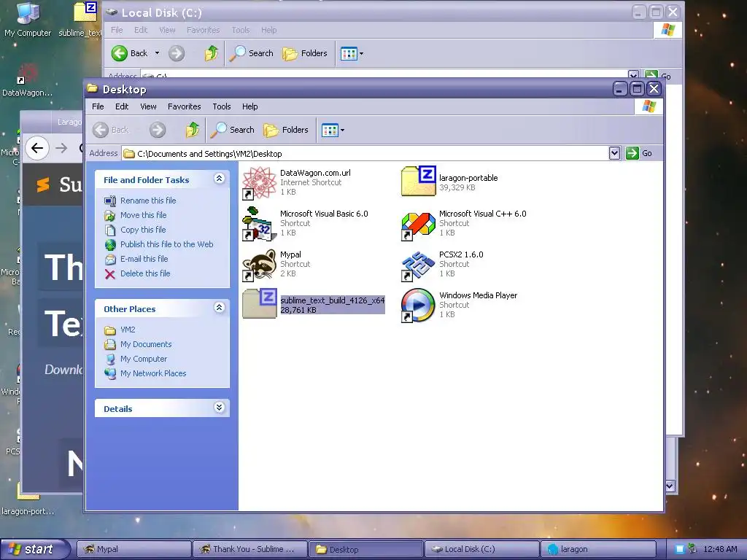The width and height of the screenshot is (747, 560).
Task: Click Go button in Local Disk (C:) window
Action: [659, 76]
